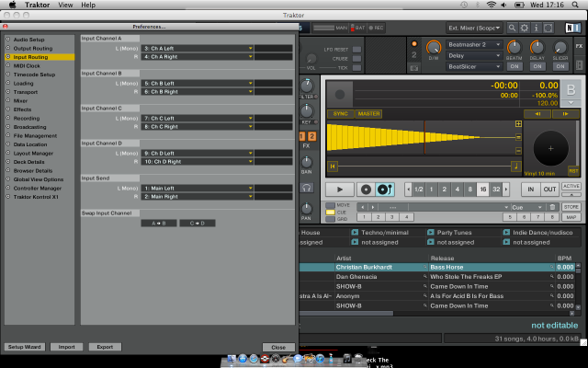Viewport: 588px width, 368px height.
Task: Select internal playback mode disc icon
Action: coord(366,190)
